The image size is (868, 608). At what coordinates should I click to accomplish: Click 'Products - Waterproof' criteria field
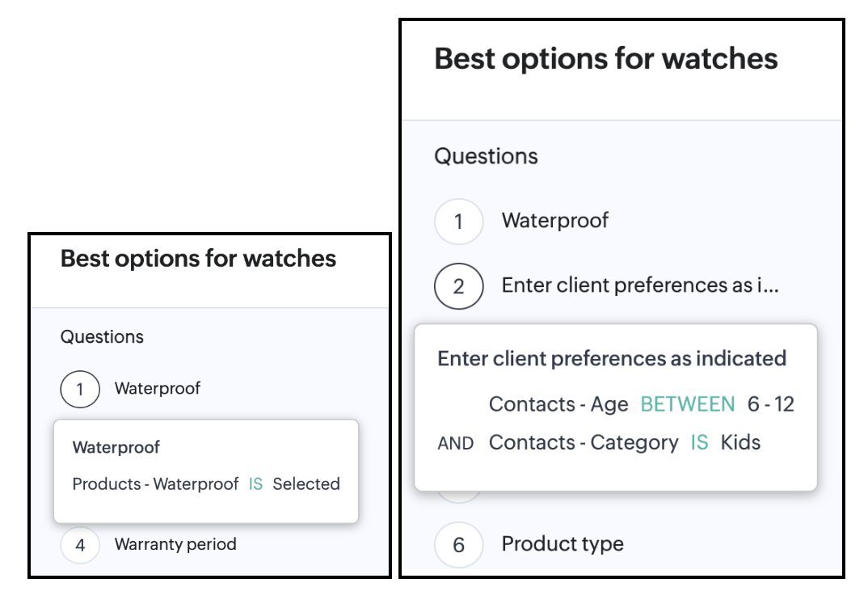[x=155, y=484]
